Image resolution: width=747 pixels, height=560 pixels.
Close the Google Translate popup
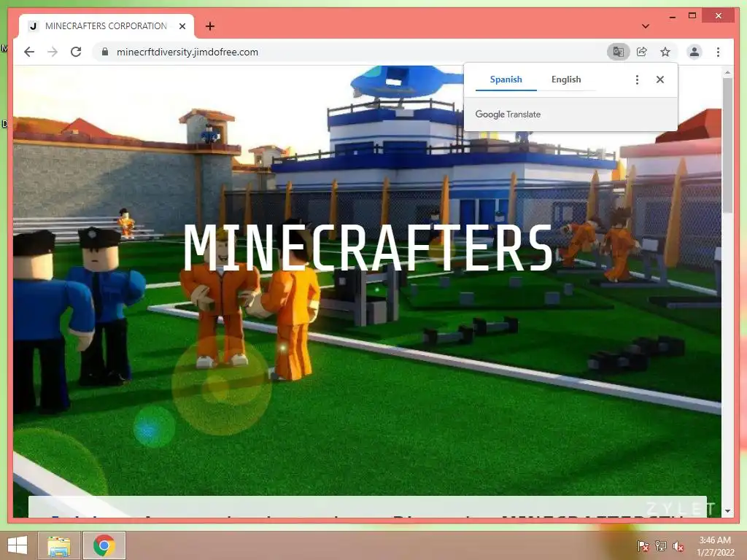[x=659, y=79]
